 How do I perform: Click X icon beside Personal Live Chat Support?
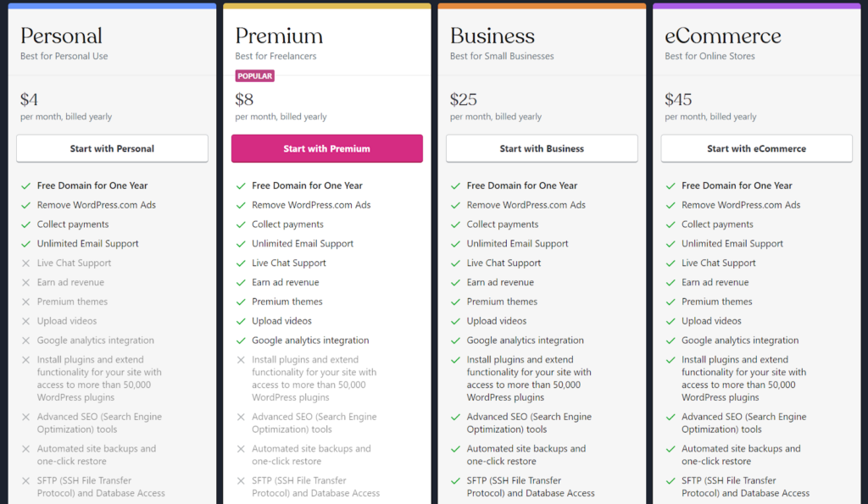25,263
